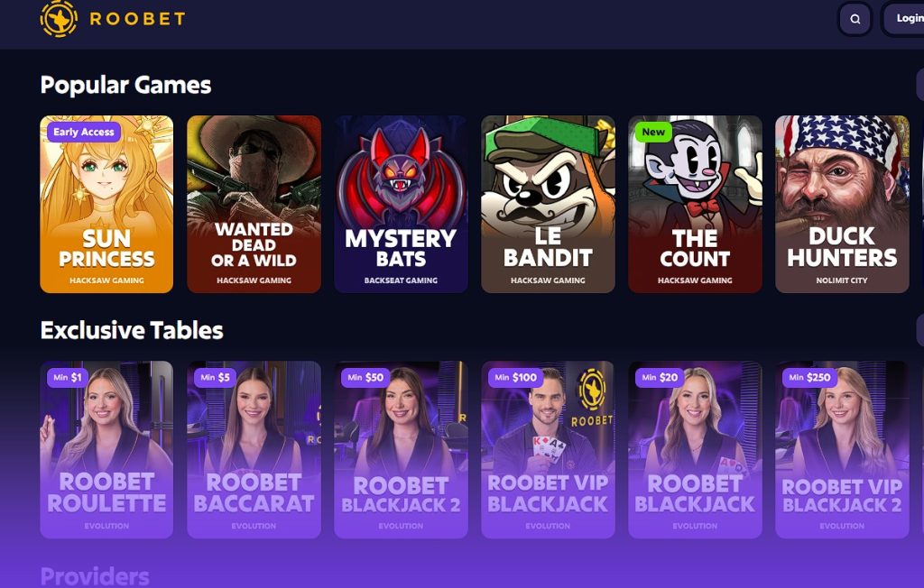Open the Roobet Roulette live table
Screen dimensions: 924x588
pos(106,449)
